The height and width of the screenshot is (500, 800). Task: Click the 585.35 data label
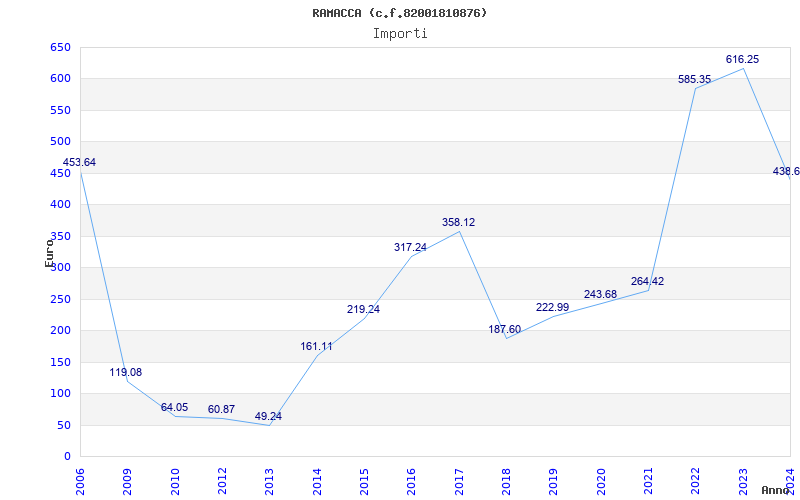694,80
